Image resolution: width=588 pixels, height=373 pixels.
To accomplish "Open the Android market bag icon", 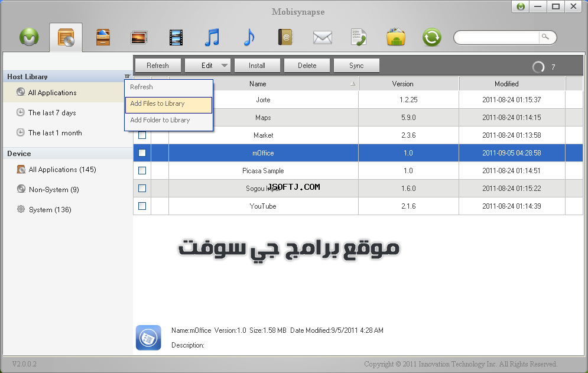I will coord(396,37).
